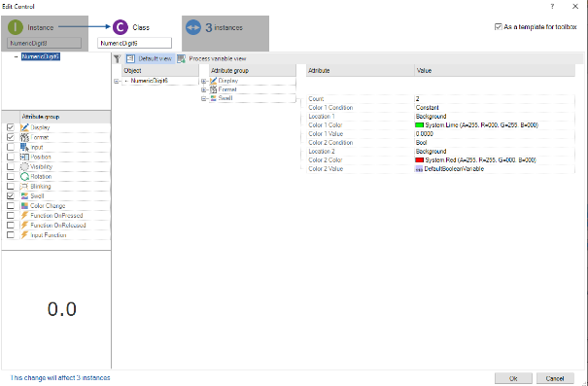Click the Attribute column header
Image resolution: width=588 pixels, height=386 pixels.
361,71
